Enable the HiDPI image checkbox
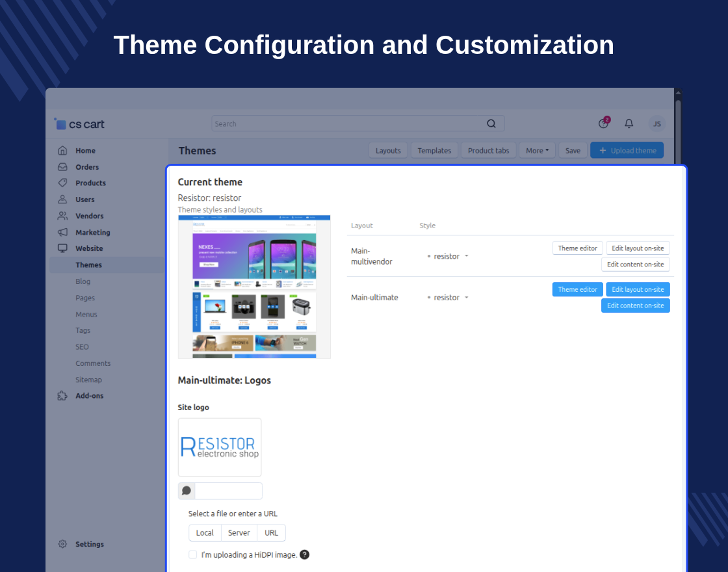 [192, 554]
